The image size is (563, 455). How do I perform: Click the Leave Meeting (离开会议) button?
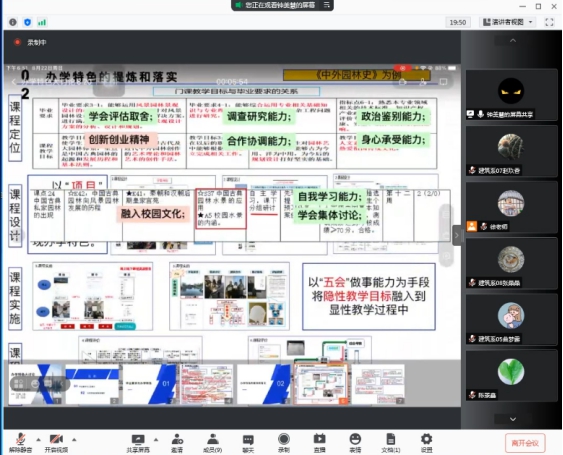(x=525, y=443)
